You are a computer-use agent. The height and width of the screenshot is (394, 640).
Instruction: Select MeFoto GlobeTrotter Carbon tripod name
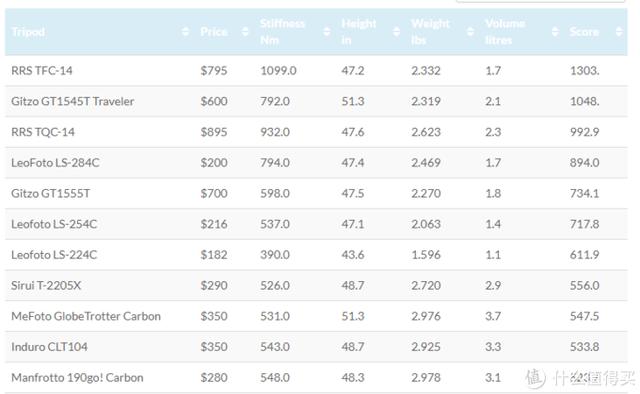tap(86, 316)
